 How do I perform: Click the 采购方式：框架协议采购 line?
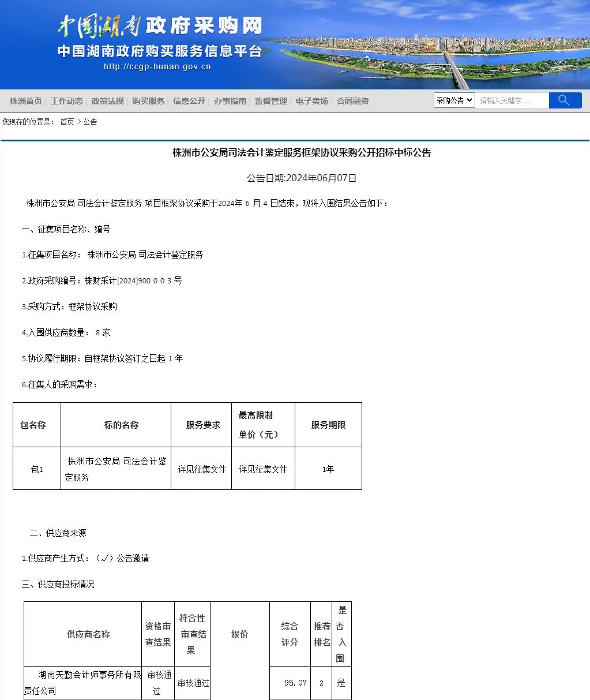[69, 306]
